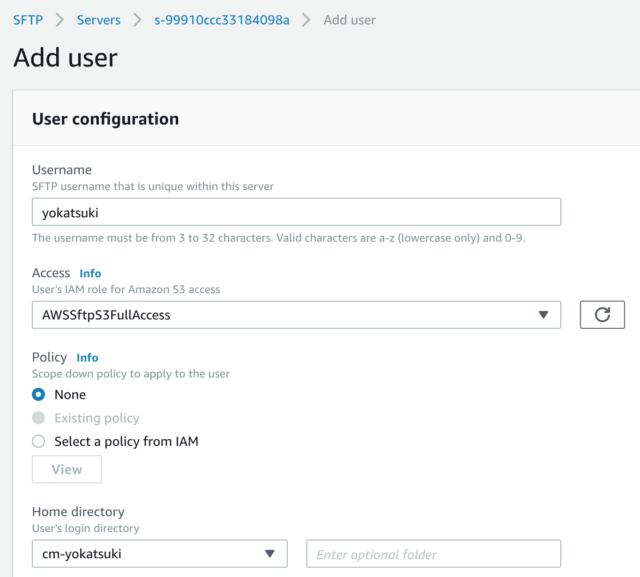Open server s-99910ccc33184098a breadcrumb link
This screenshot has width=640, height=577.
[x=222, y=20]
